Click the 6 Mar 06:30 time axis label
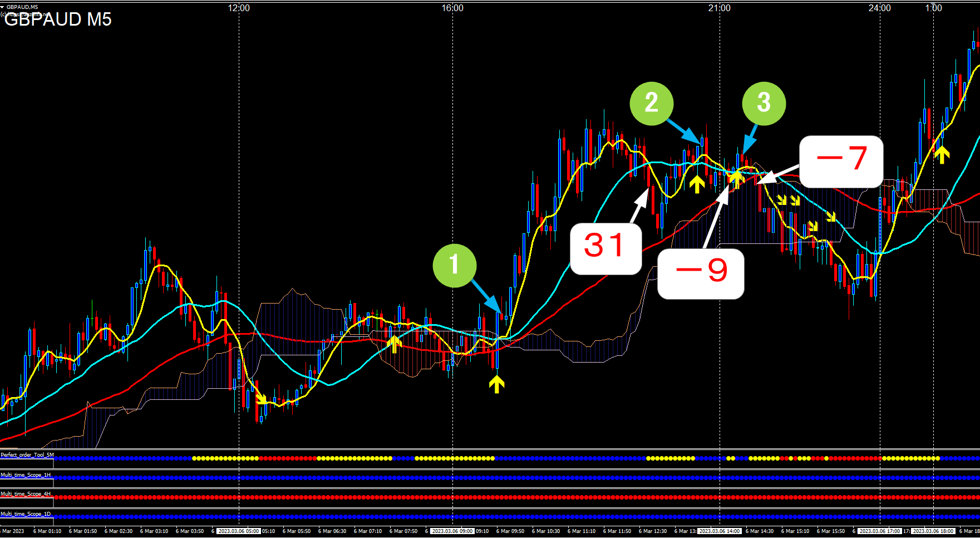The height and width of the screenshot is (538, 980). point(332,531)
